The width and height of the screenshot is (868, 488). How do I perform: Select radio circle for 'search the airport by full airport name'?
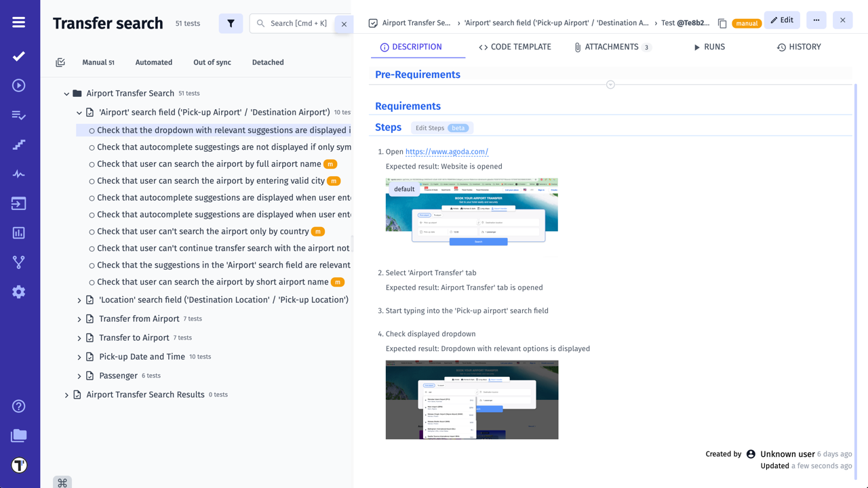[x=92, y=165]
